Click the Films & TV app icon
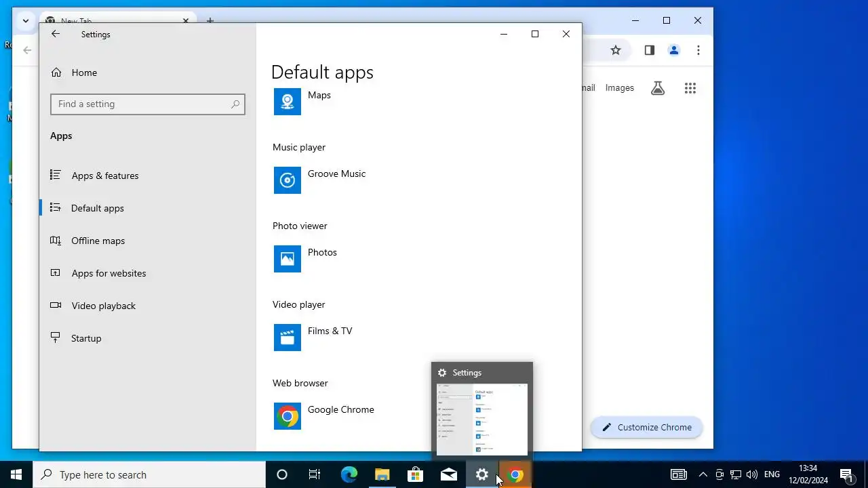The width and height of the screenshot is (868, 488). click(288, 338)
